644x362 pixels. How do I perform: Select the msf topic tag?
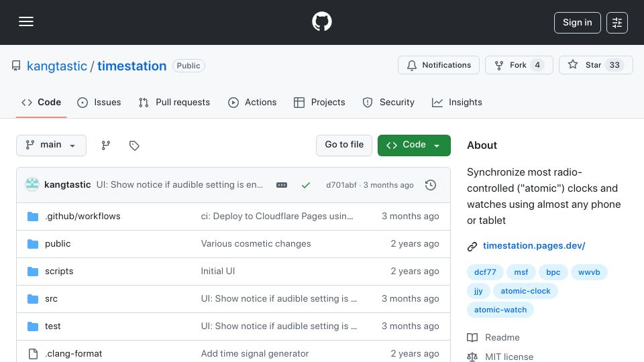coord(521,272)
